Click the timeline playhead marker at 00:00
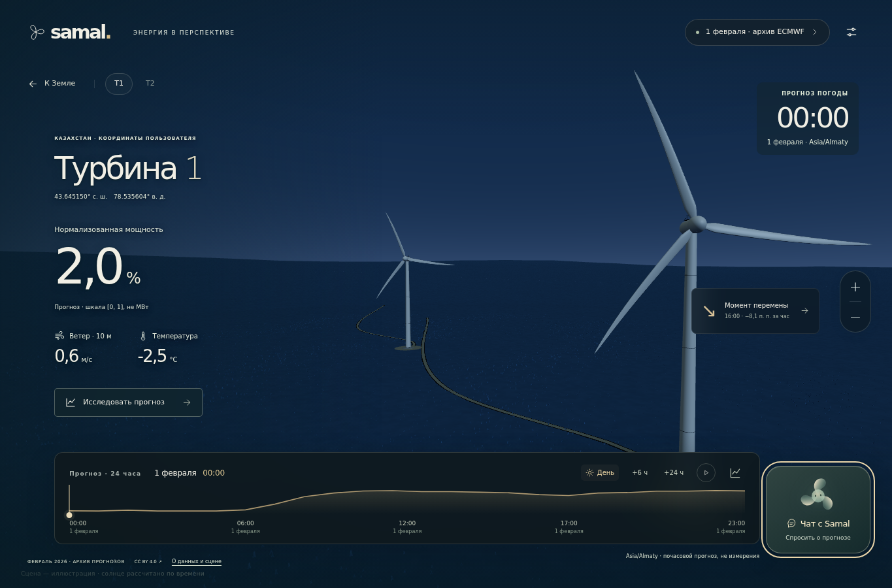892x588 pixels. [x=69, y=515]
